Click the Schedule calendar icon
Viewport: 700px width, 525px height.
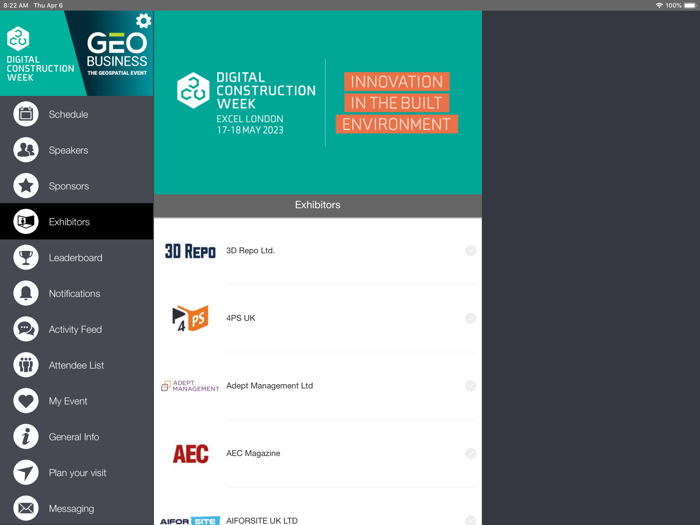click(x=26, y=114)
